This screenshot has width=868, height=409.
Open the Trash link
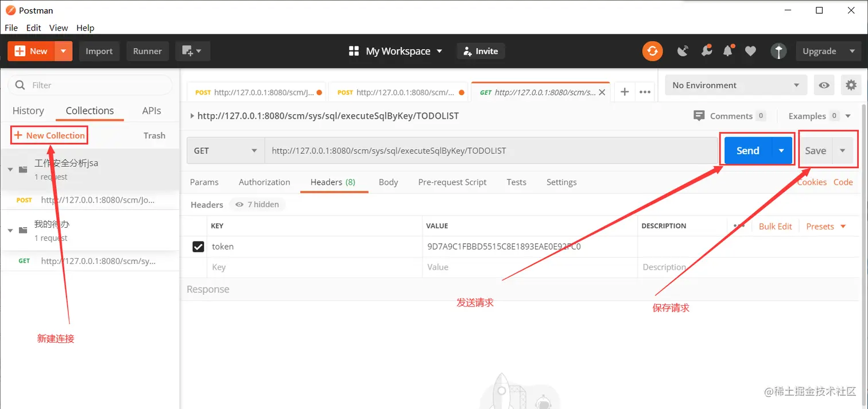(154, 135)
